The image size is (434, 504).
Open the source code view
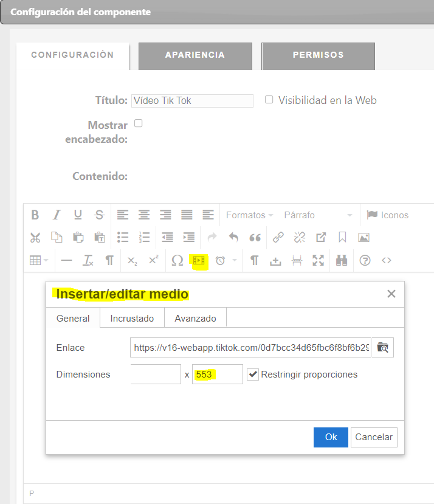(387, 260)
